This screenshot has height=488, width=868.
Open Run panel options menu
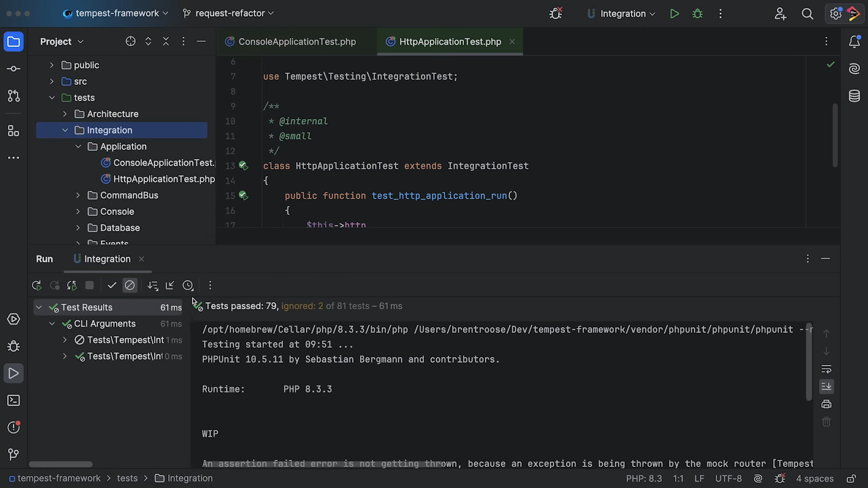pyautogui.click(x=808, y=259)
